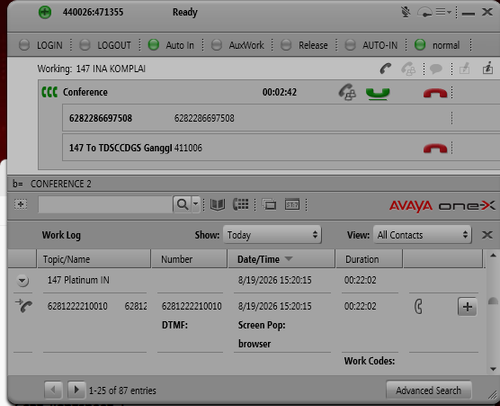
Task: Click the phone handset icon in Working row
Action: [x=386, y=69]
